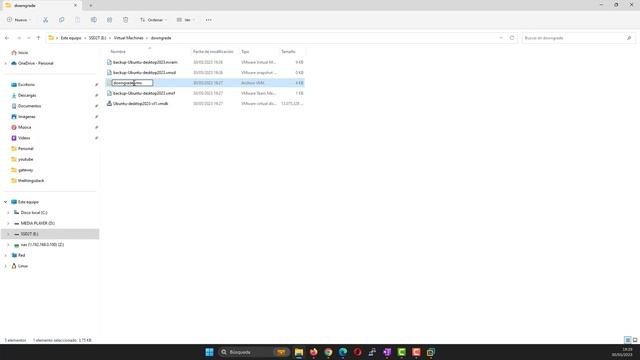The image size is (640, 360).
Task: Sort by the Tamaño column header
Action: pyautogui.click(x=288, y=51)
